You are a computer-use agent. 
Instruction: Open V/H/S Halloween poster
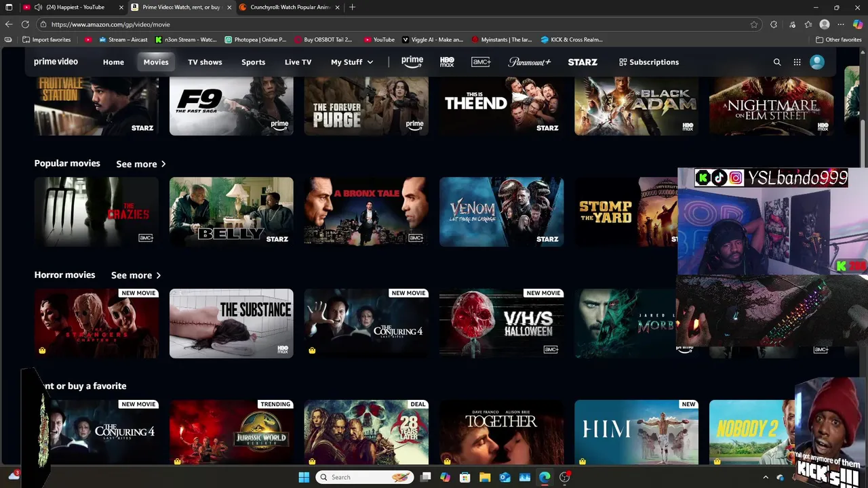(501, 323)
